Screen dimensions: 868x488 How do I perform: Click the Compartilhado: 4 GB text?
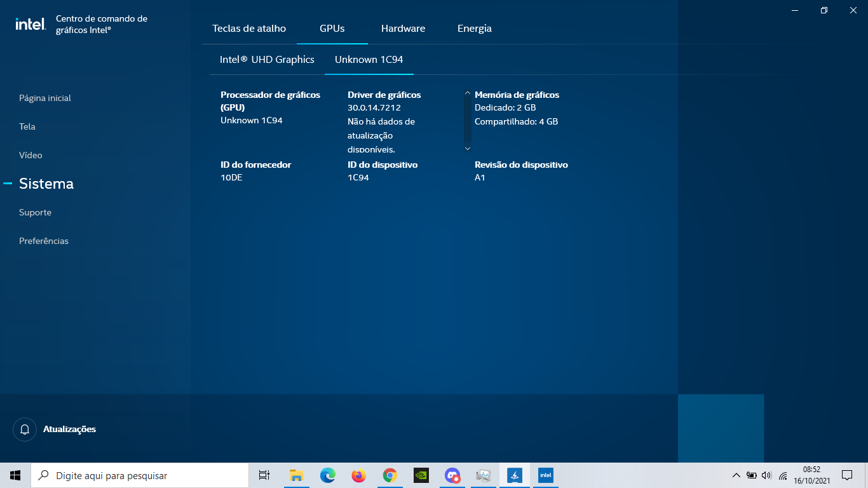516,121
